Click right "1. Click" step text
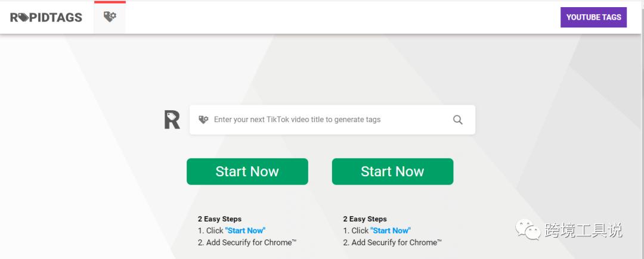 click(x=356, y=230)
